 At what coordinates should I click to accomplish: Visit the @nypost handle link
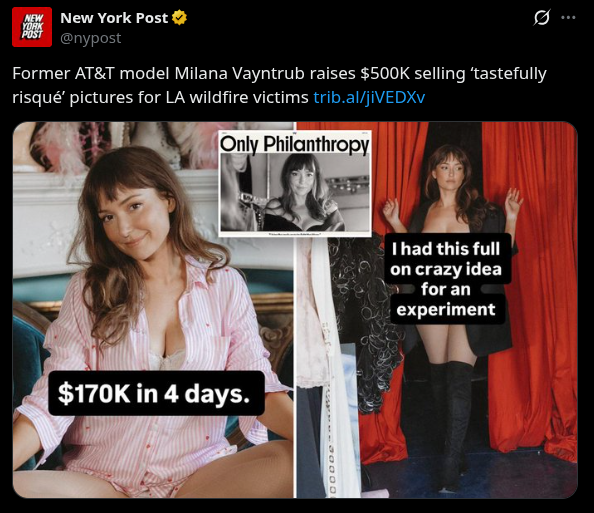91,38
